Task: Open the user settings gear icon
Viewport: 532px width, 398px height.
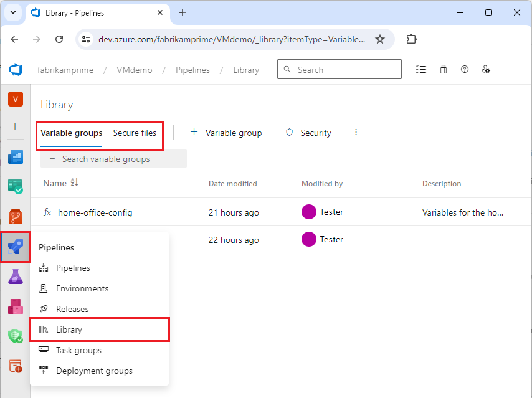Action: tap(487, 69)
